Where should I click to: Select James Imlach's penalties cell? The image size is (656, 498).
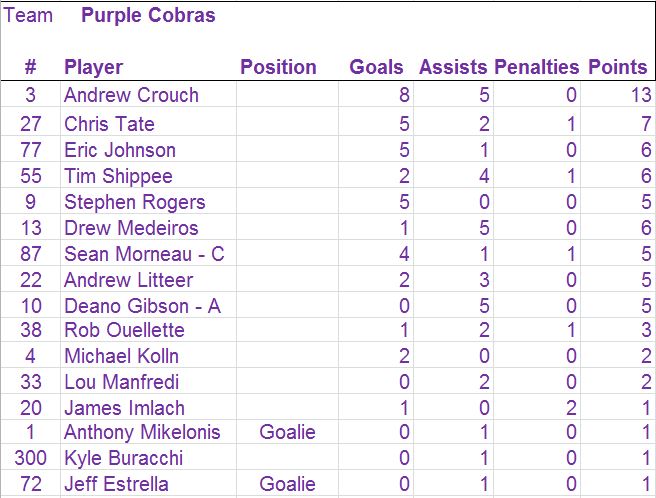tap(570, 408)
